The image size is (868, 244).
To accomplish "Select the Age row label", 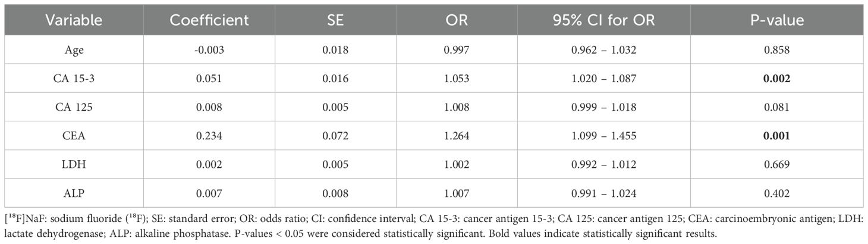I will (74, 50).
